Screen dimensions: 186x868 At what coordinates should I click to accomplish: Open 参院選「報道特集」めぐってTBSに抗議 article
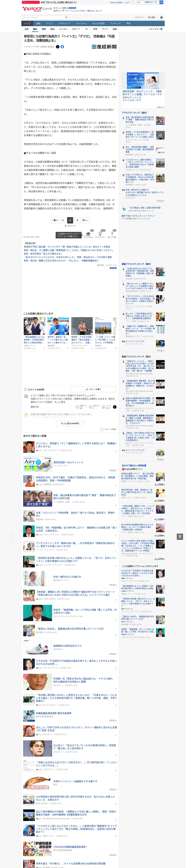(x=85, y=611)
